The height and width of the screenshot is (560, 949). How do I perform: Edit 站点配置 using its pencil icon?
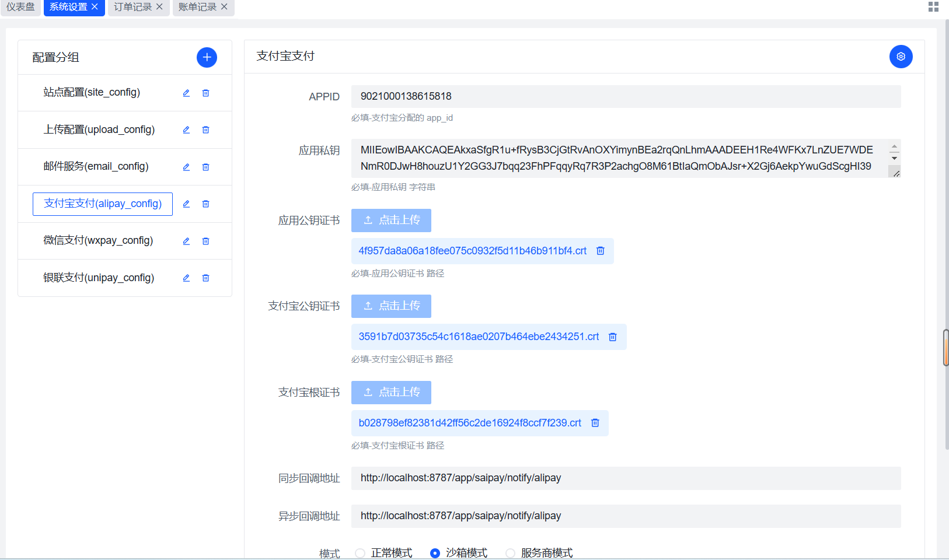[x=186, y=93]
